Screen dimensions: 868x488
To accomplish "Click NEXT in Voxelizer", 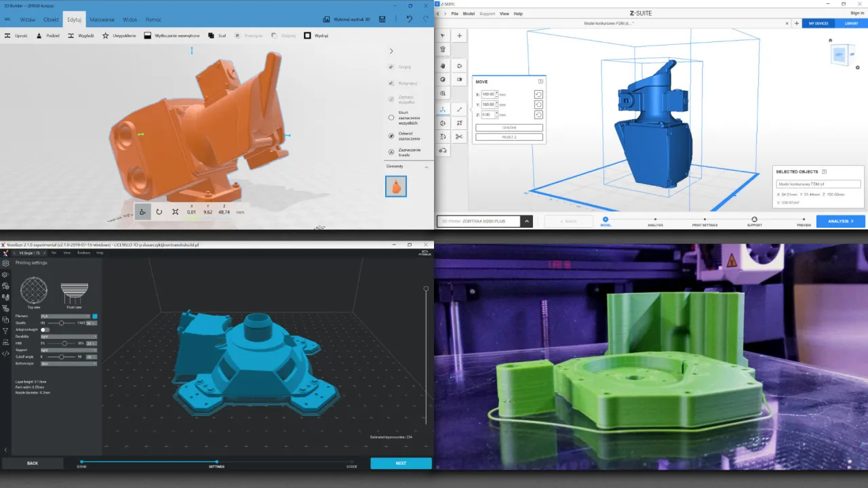I will 400,463.
